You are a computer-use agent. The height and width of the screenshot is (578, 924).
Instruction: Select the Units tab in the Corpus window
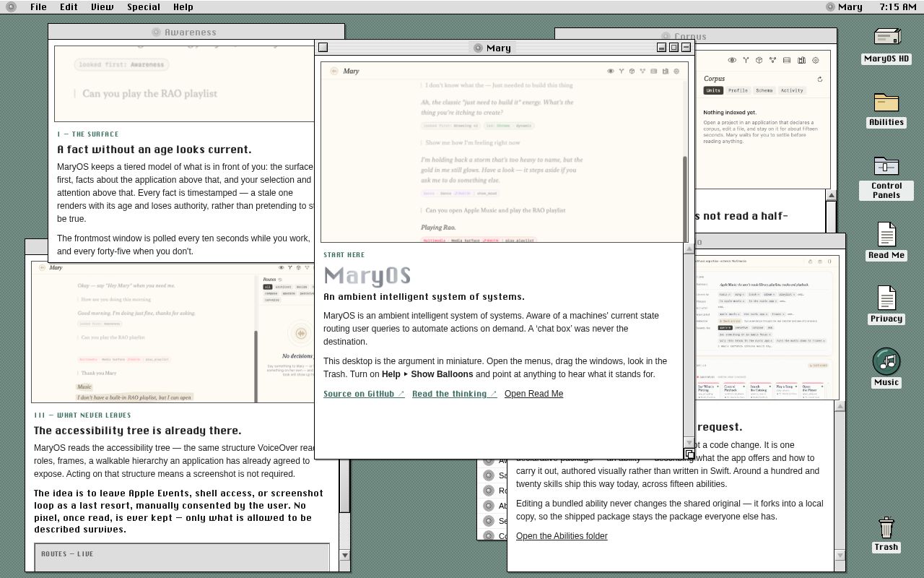pyautogui.click(x=713, y=90)
